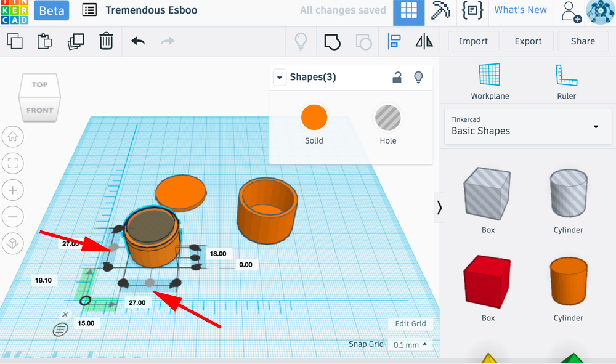Set the selection to Solid color
Screen dimensions: 616x364
pyautogui.click(x=314, y=118)
